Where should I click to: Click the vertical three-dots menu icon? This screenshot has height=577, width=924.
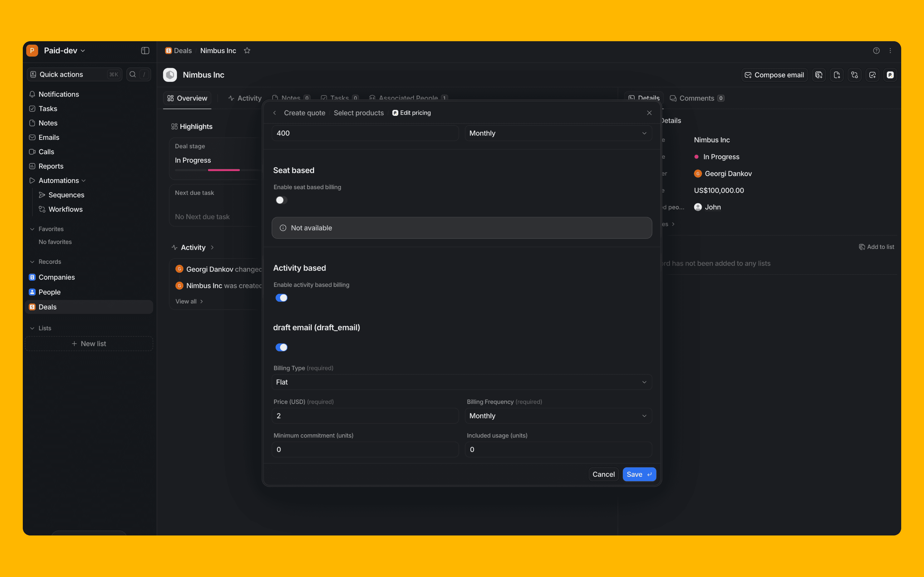tap(890, 51)
